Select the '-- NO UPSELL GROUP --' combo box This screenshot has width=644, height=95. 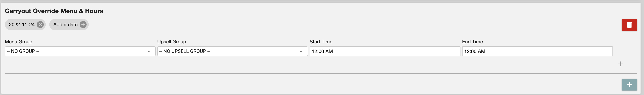(x=232, y=51)
